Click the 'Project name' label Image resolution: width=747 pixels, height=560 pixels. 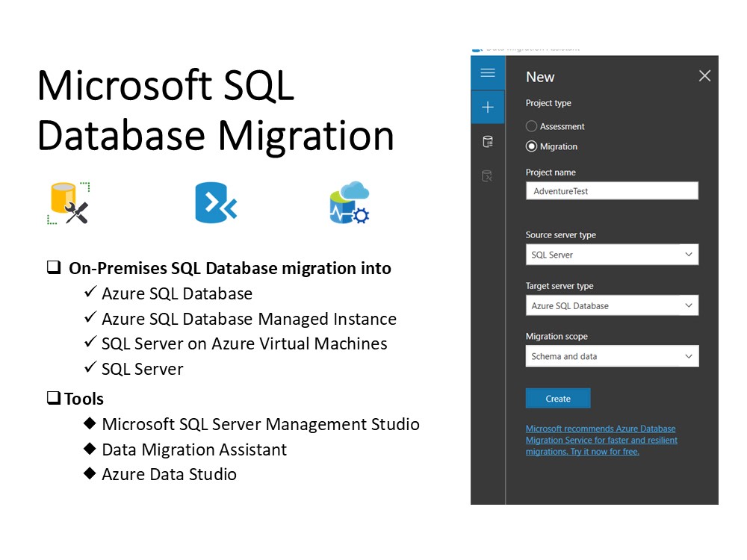pos(551,172)
